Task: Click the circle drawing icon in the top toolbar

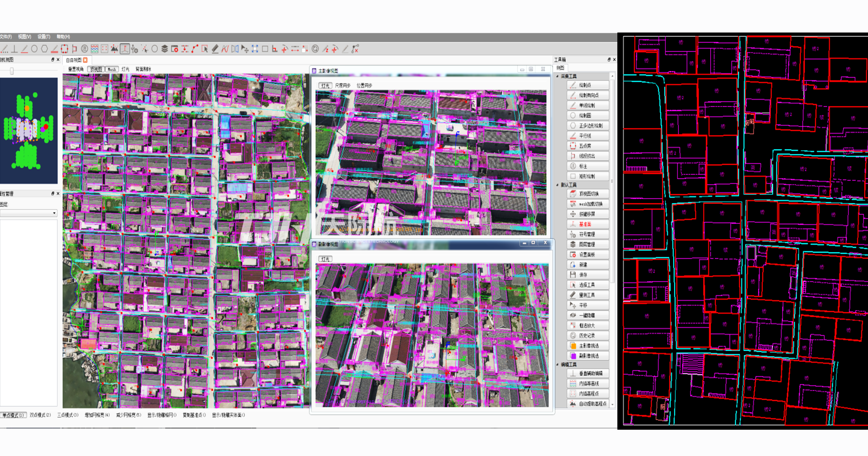Action: (34, 49)
